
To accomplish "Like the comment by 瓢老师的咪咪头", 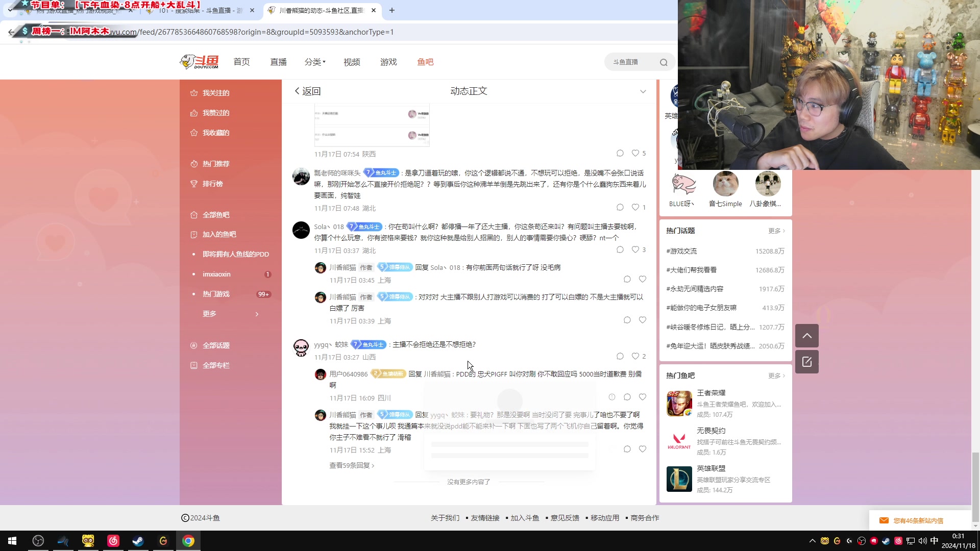I will (635, 207).
